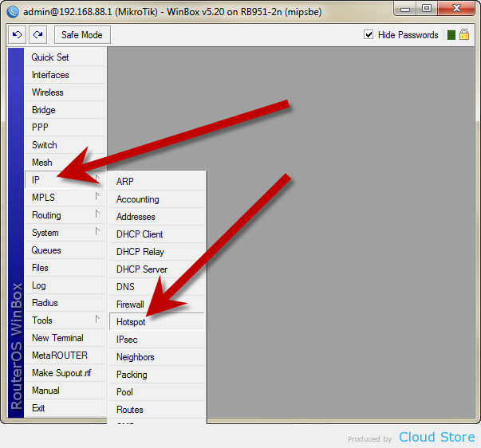This screenshot has width=481, height=448.
Task: Open the Files menu
Action: (x=65, y=267)
